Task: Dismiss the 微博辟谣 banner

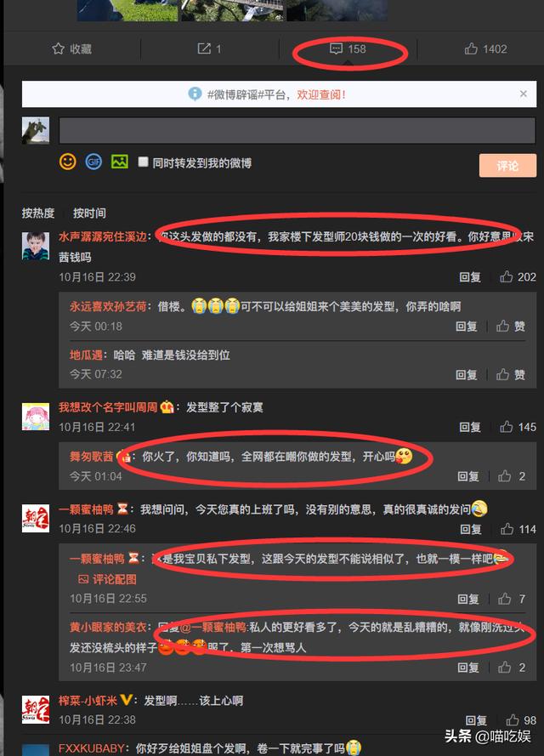Action: (x=524, y=94)
